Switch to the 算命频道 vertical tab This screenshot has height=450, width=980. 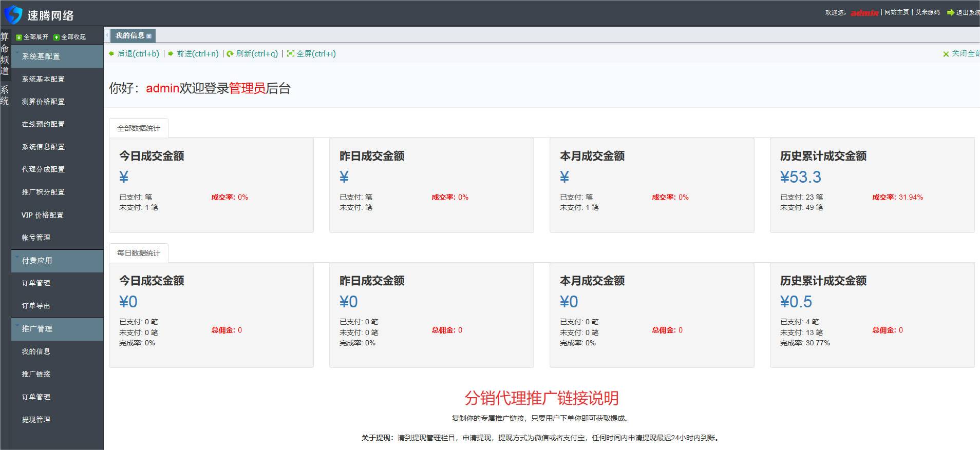coord(5,54)
